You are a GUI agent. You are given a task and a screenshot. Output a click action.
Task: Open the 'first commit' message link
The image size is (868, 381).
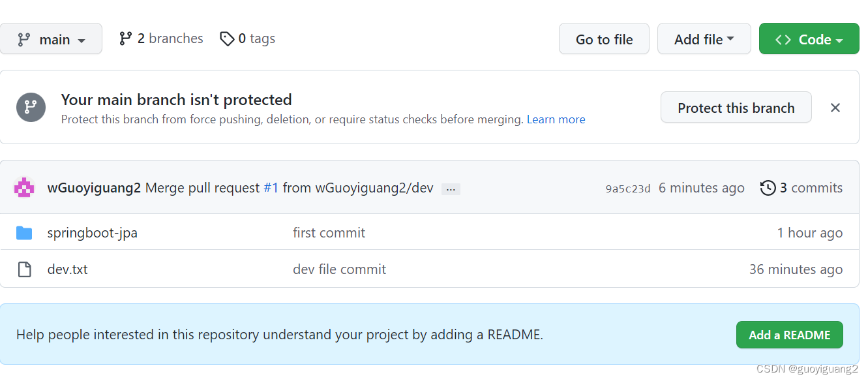(329, 233)
